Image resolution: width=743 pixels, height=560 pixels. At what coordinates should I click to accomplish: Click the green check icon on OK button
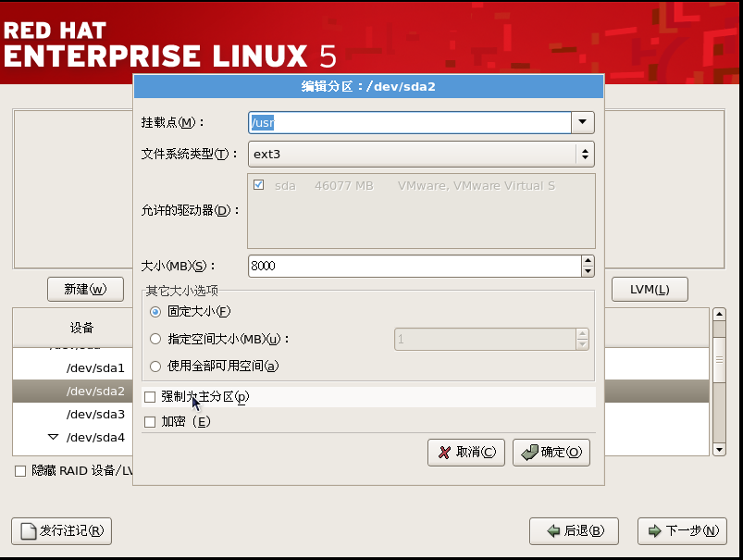tap(530, 453)
